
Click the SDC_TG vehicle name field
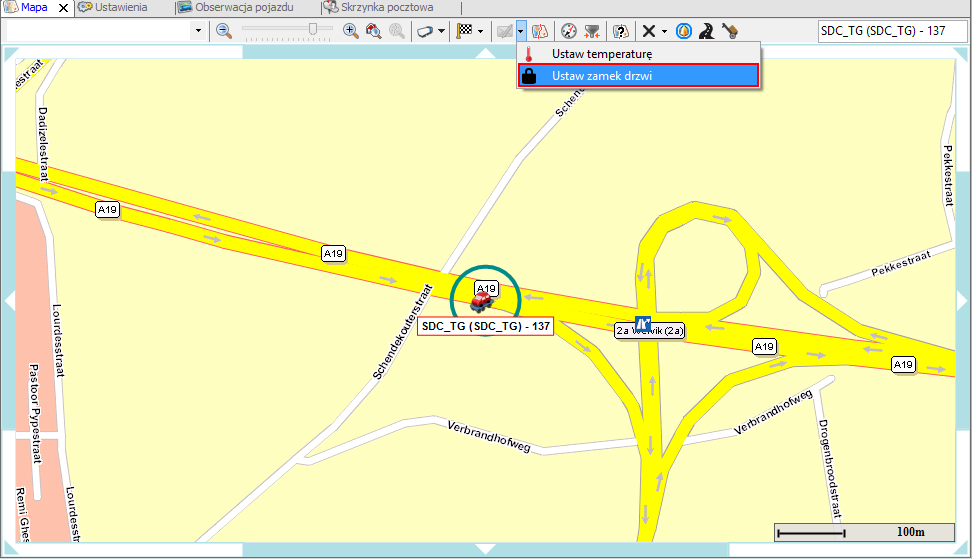(892, 31)
